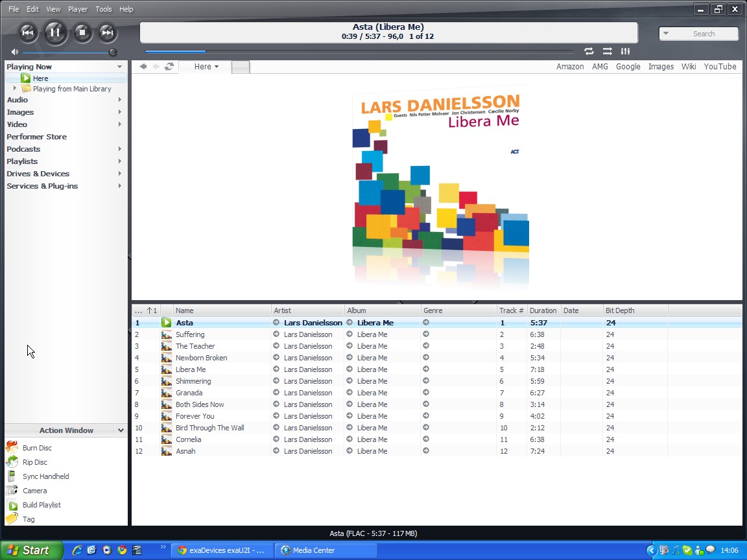Open the Amazon link
Image resolution: width=747 pixels, height=560 pixels.
pyautogui.click(x=570, y=67)
